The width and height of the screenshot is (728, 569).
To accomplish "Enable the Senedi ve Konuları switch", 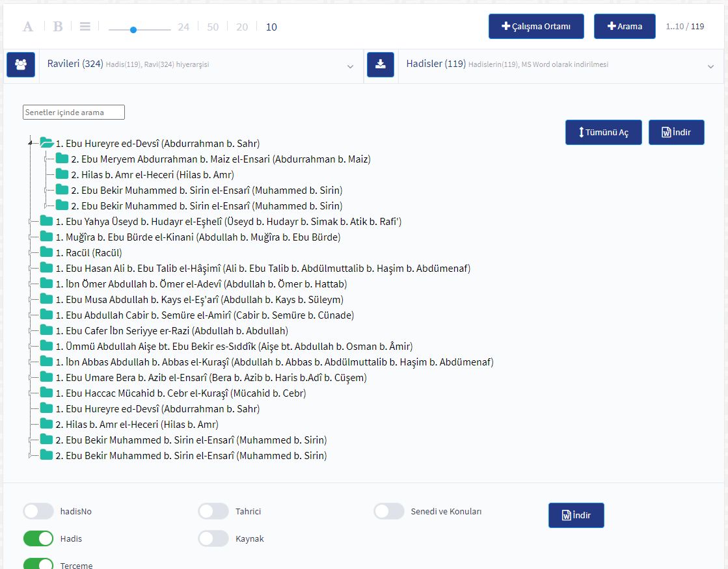I will pyautogui.click(x=388, y=511).
